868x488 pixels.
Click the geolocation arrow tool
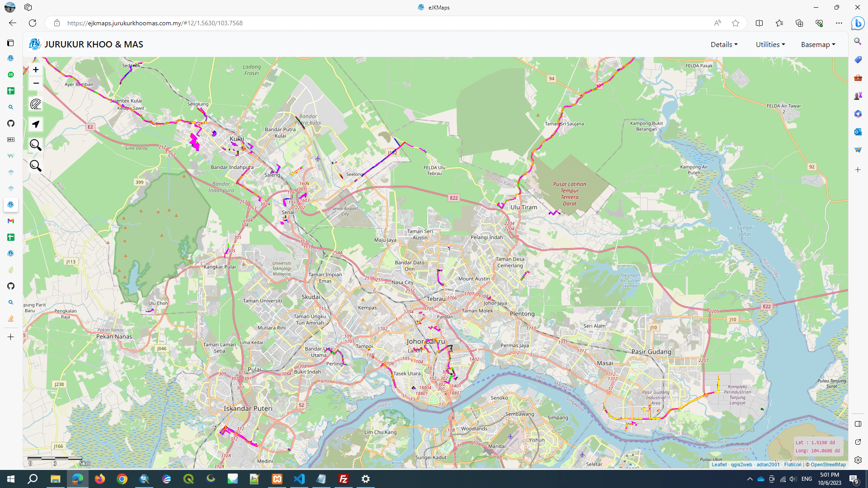[x=35, y=124]
